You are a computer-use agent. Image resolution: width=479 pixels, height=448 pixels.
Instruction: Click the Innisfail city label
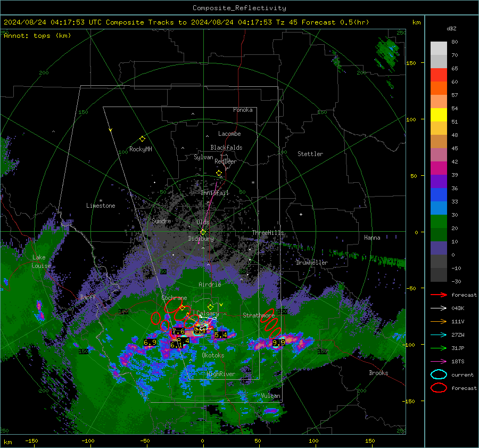click(x=215, y=193)
